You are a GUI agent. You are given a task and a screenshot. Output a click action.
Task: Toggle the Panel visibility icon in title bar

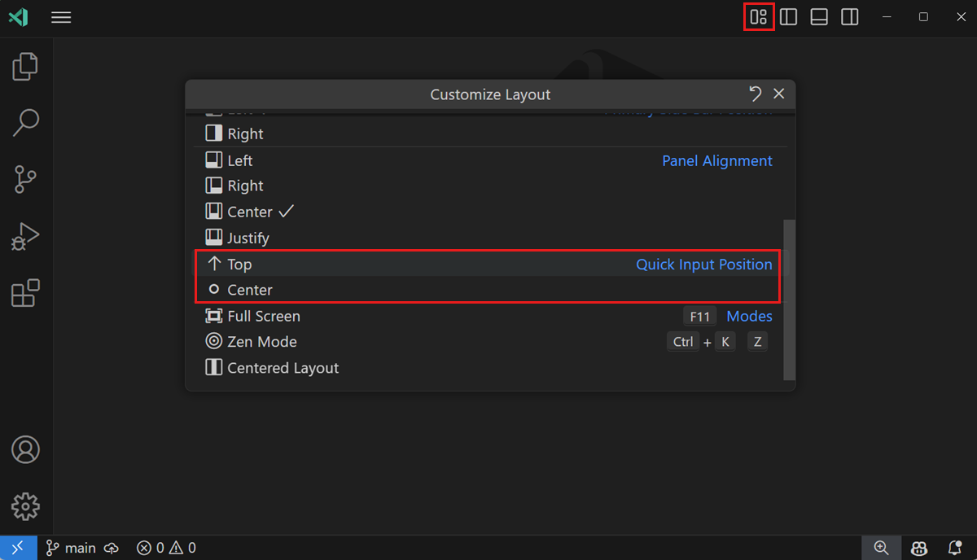819,16
